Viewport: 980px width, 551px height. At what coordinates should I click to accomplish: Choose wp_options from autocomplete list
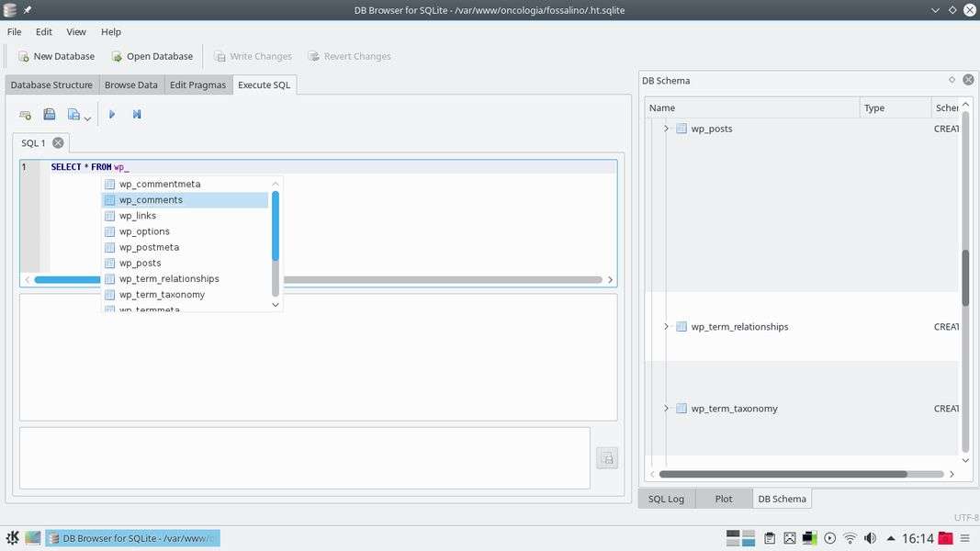click(x=185, y=231)
